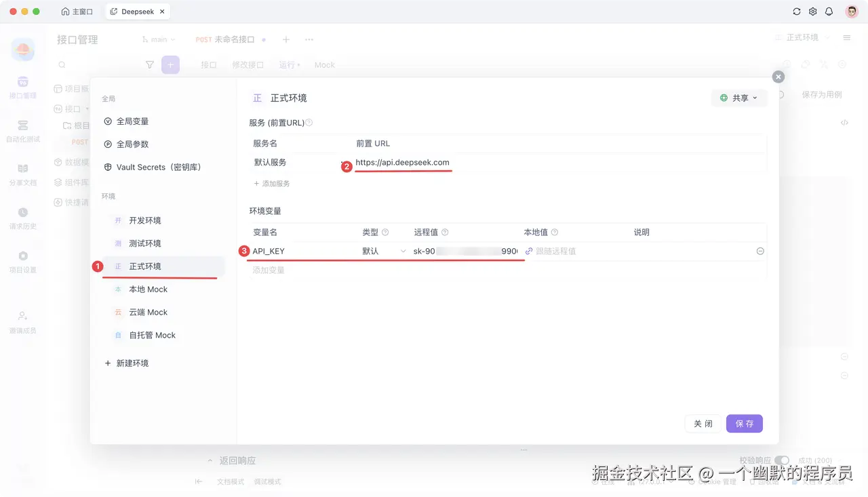
Task: Click the help icon next to 远程值
Action: click(x=445, y=233)
